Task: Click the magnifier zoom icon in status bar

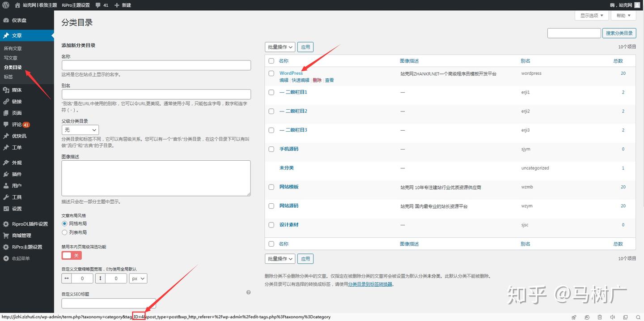Action: (x=638, y=317)
